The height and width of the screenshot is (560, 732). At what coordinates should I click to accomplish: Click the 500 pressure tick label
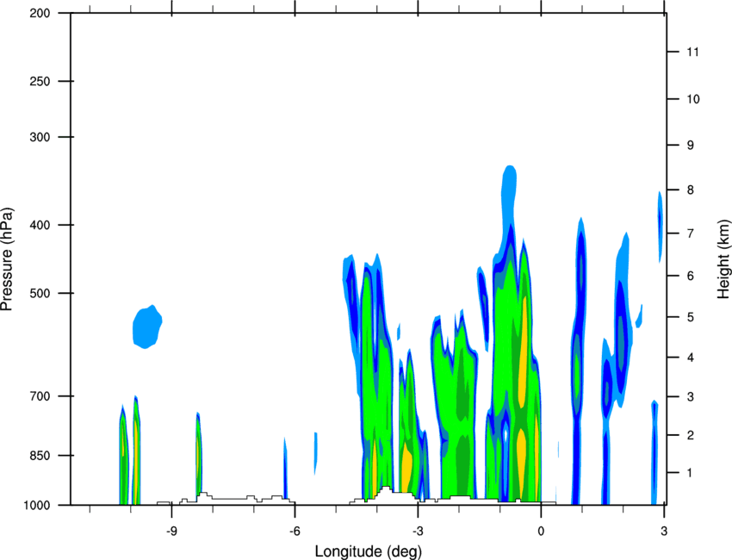[40, 293]
